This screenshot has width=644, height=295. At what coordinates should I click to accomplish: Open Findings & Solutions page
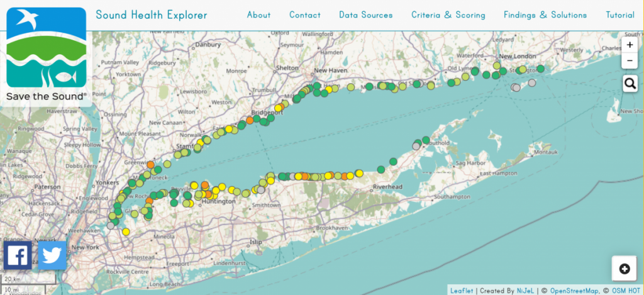[545, 15]
